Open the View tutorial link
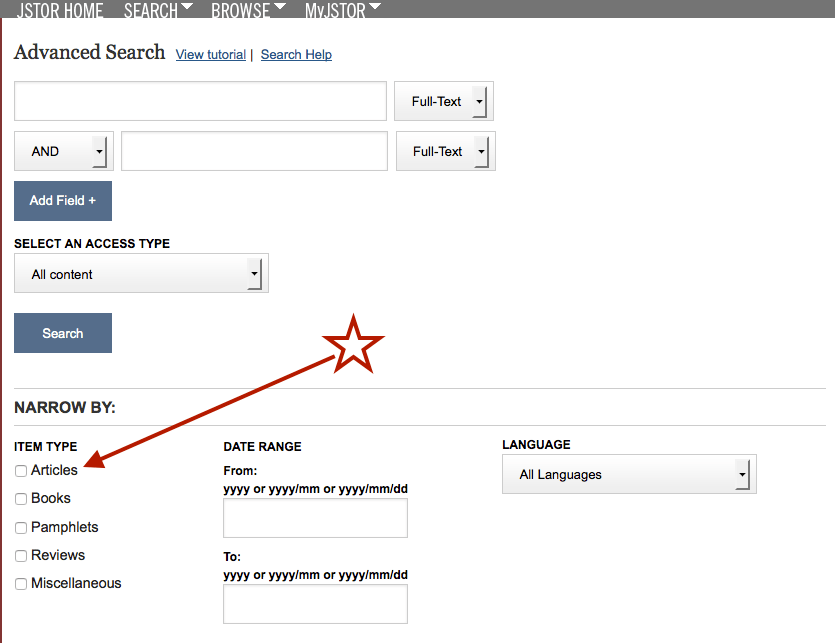The height and width of the screenshot is (643, 835). click(210, 55)
